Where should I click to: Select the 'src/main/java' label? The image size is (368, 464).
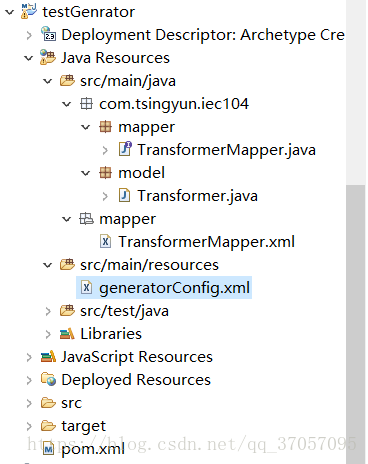[128, 81]
